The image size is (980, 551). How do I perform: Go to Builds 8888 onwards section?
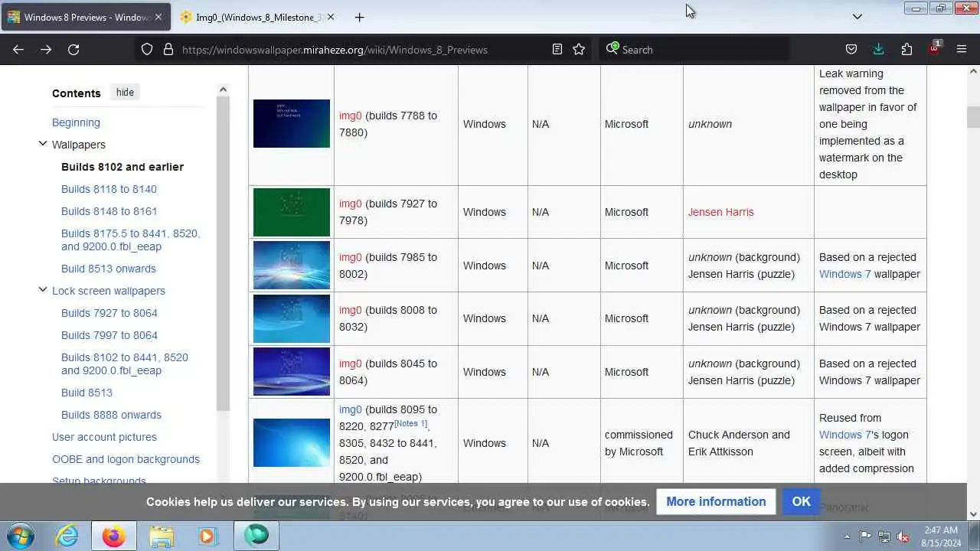tap(111, 415)
